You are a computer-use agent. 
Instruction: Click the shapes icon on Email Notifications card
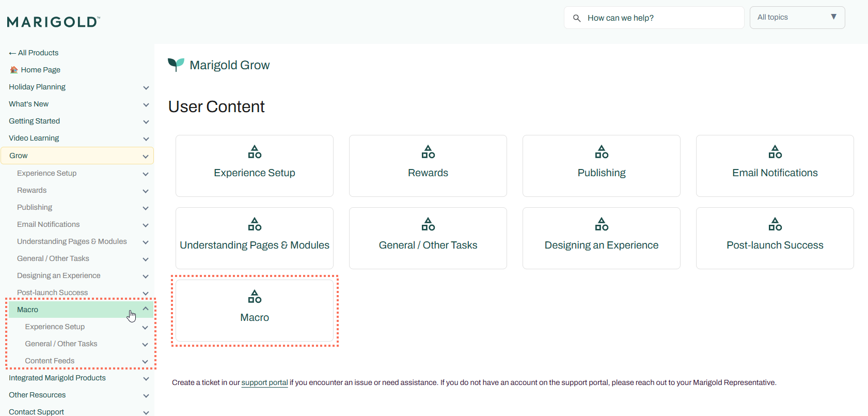point(775,152)
